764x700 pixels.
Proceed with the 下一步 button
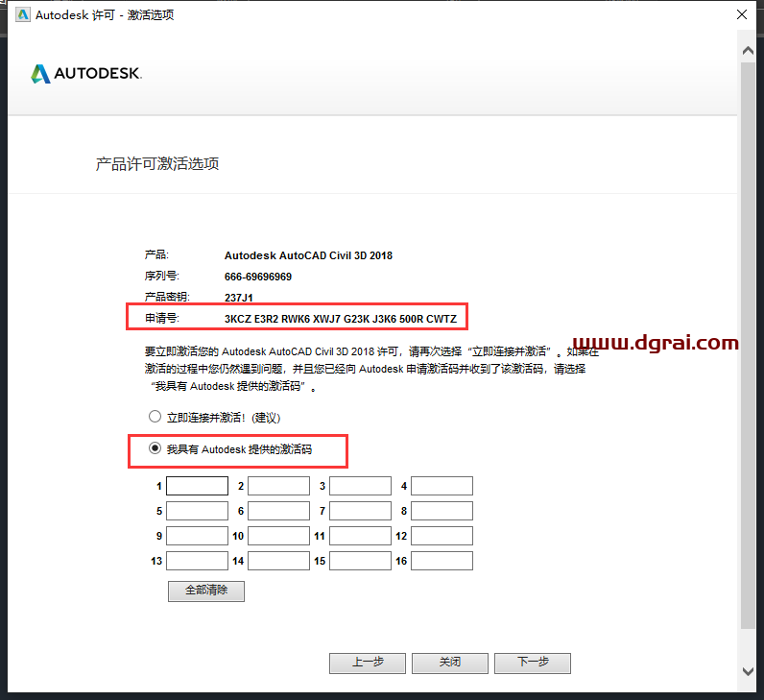[533, 663]
